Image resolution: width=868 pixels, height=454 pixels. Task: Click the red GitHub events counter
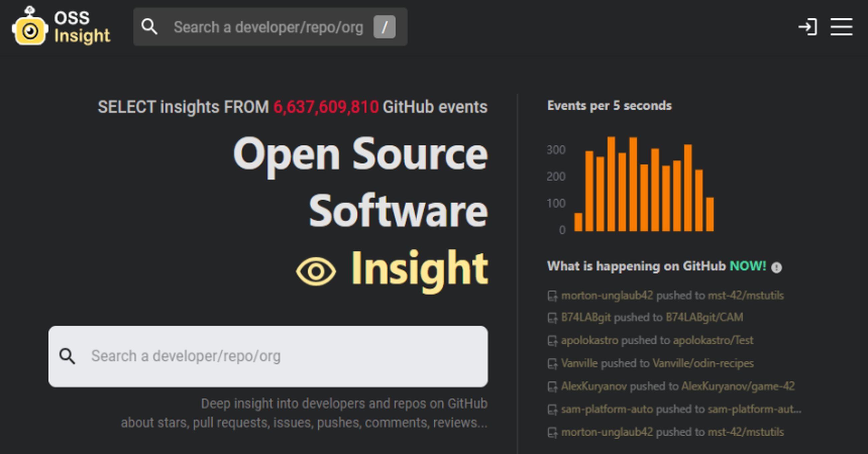(326, 107)
